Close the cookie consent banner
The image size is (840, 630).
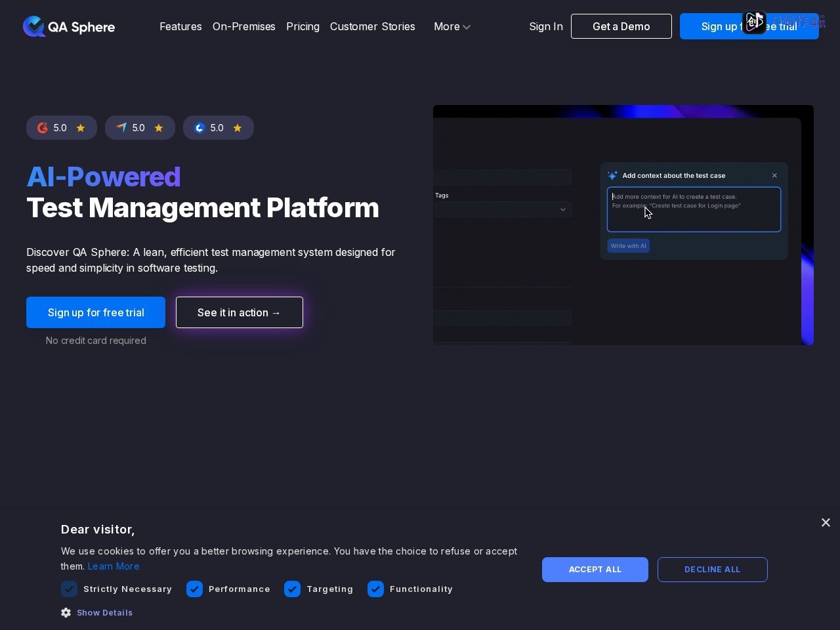[x=826, y=522]
